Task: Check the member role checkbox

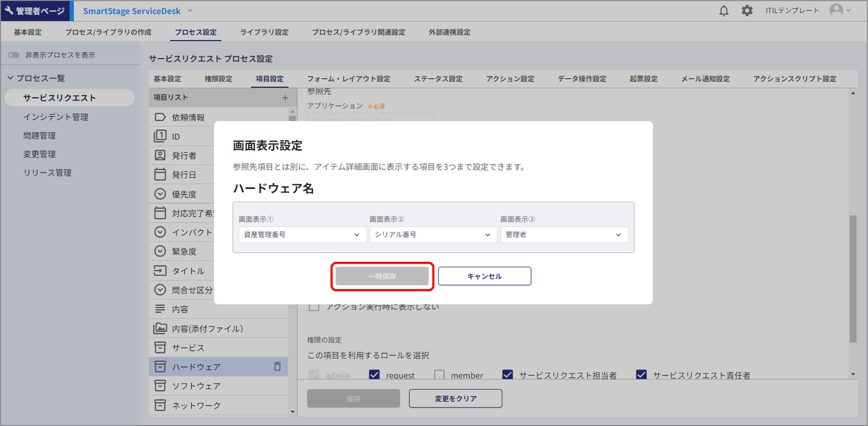Action: point(439,375)
